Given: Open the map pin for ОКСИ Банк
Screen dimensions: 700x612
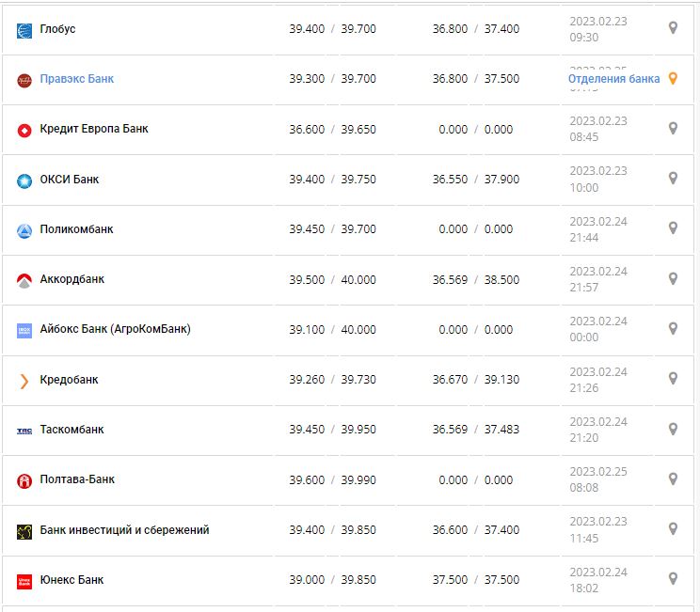Looking at the screenshot, I should 673,179.
